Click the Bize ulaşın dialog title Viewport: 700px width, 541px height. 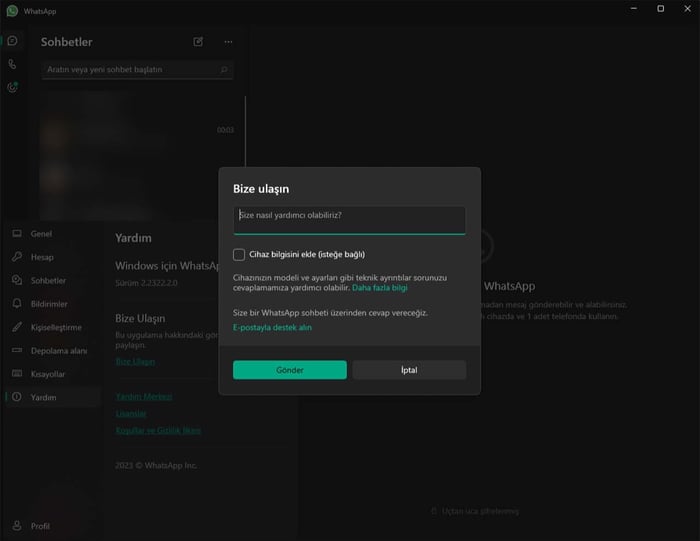click(x=261, y=189)
